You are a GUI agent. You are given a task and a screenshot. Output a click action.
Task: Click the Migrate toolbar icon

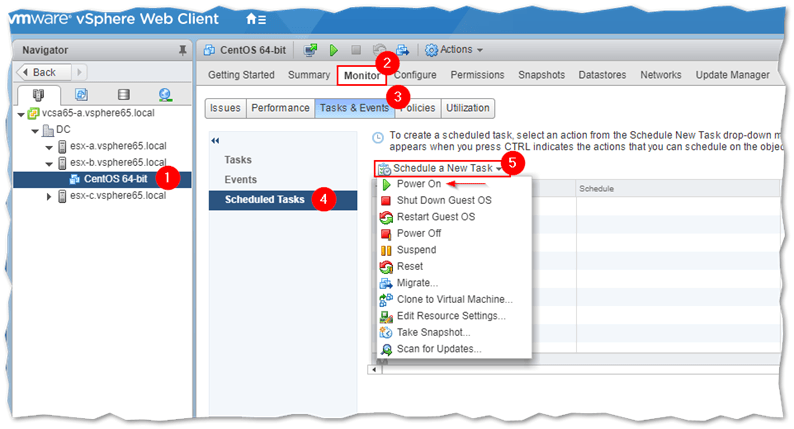click(403, 50)
